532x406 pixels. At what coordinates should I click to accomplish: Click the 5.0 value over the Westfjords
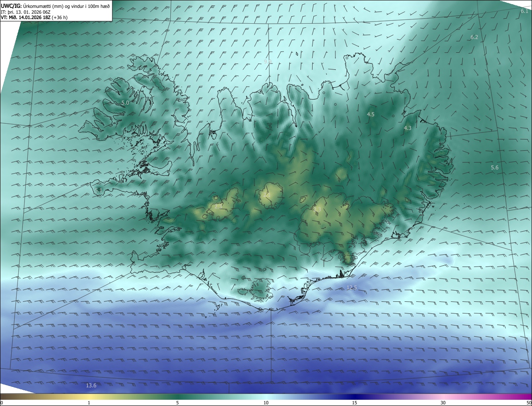coord(125,103)
